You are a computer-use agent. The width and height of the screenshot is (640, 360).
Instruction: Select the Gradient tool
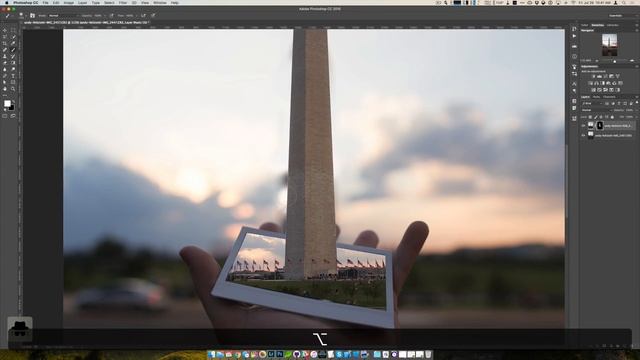click(x=13, y=63)
